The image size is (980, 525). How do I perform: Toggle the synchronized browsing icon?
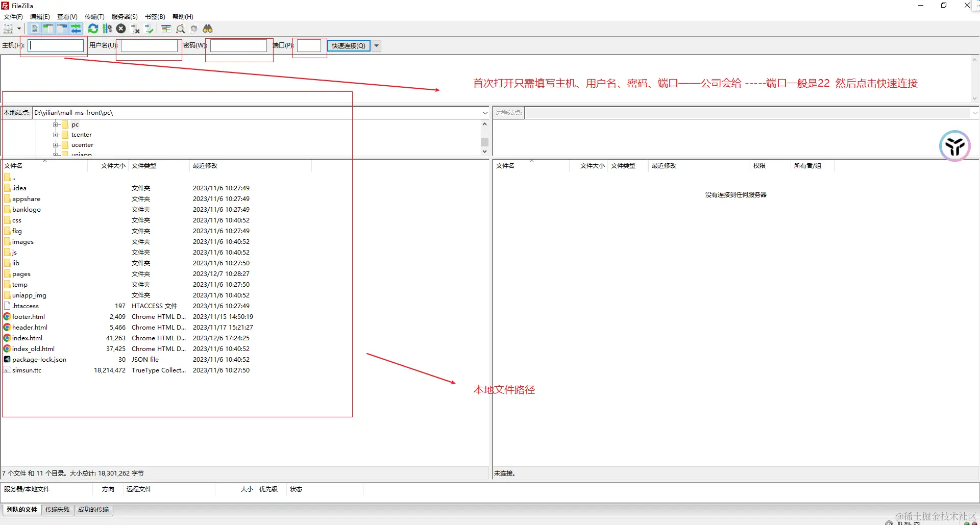pyautogui.click(x=194, y=29)
